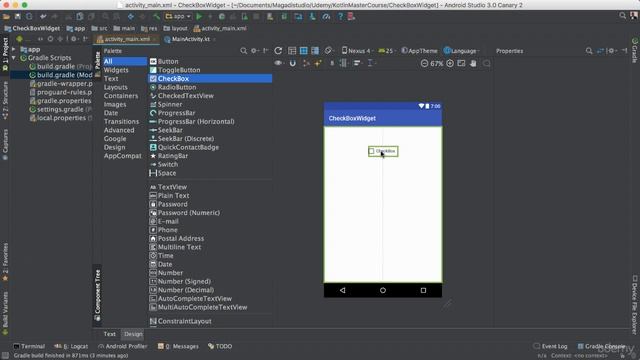
Task: Zoom out with the minus icon
Action: 424,63
